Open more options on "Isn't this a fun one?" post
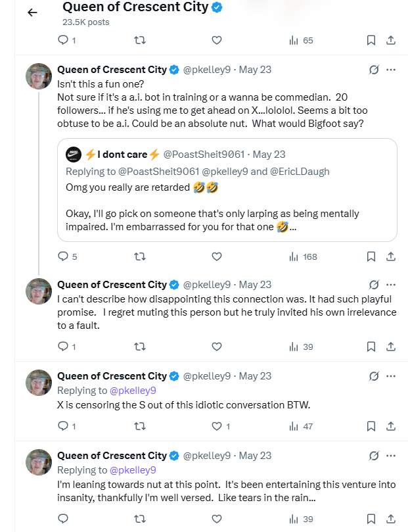Viewport: 408px width, 532px height. pyautogui.click(x=391, y=70)
